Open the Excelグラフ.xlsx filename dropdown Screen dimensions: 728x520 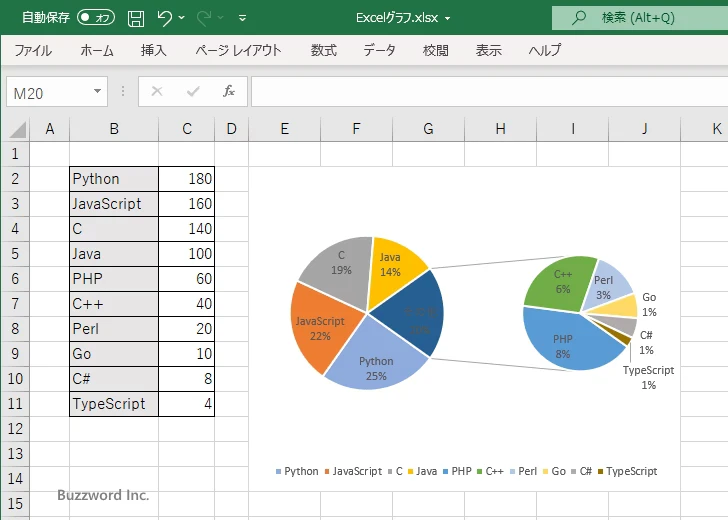[448, 18]
